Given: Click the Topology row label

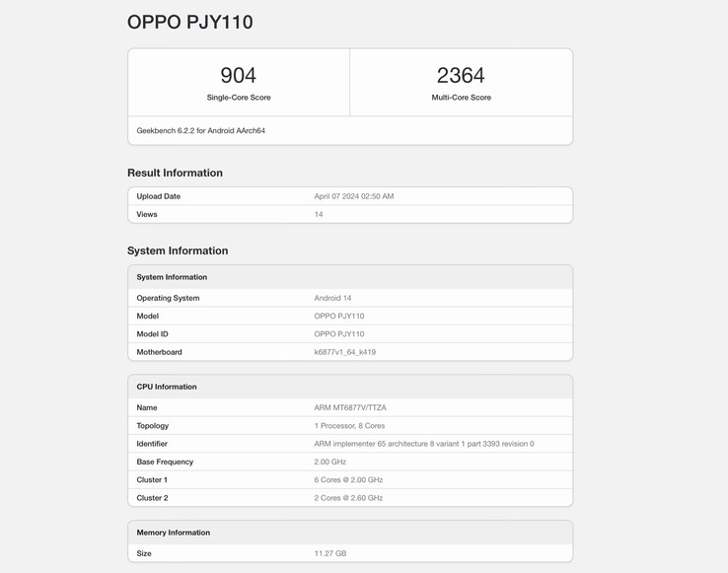Looking at the screenshot, I should (x=153, y=426).
